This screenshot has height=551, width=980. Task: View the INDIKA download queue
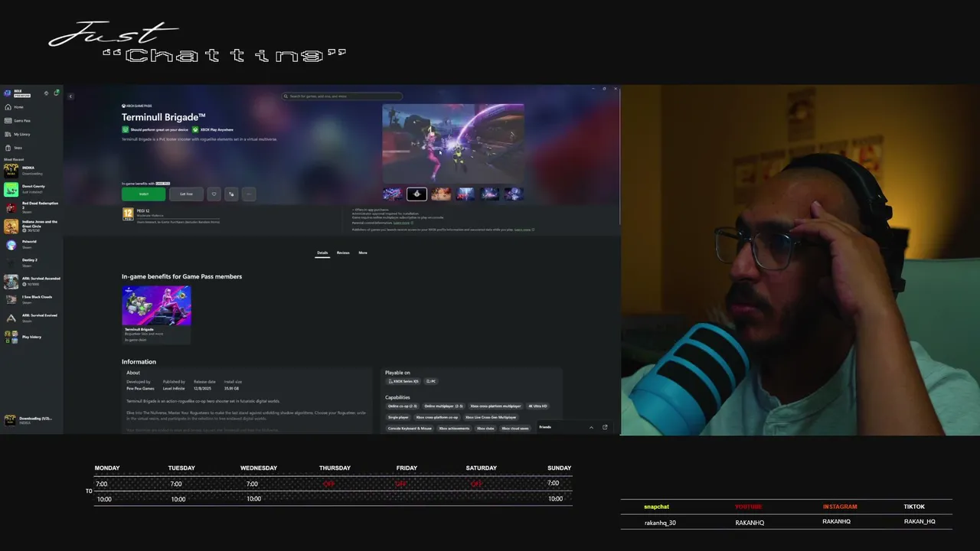[31, 420]
